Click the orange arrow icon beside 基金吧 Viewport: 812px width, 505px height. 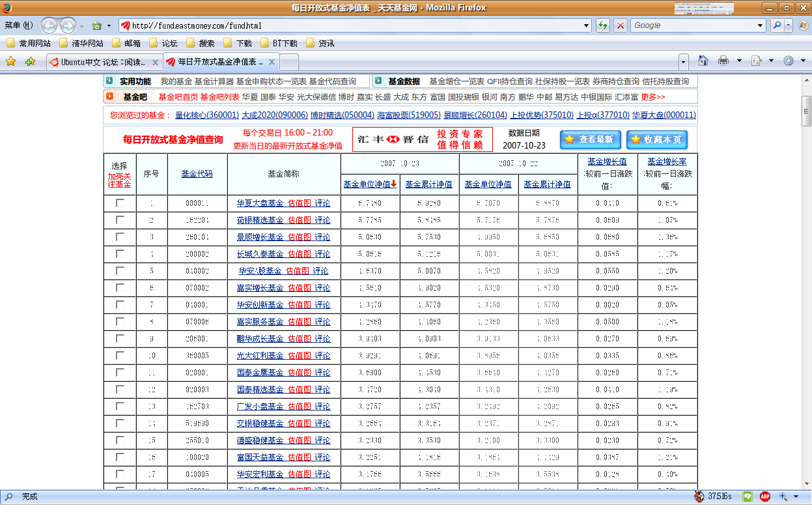109,96
